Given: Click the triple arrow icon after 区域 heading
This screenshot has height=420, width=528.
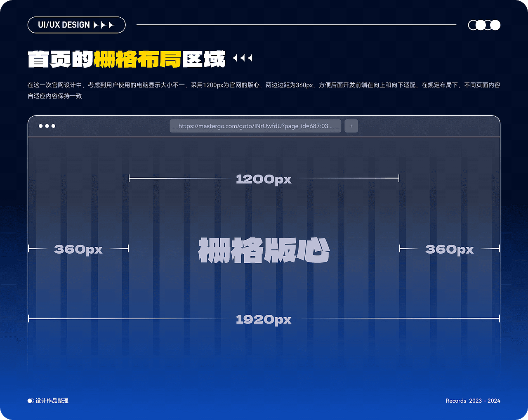Looking at the screenshot, I should coord(243,58).
